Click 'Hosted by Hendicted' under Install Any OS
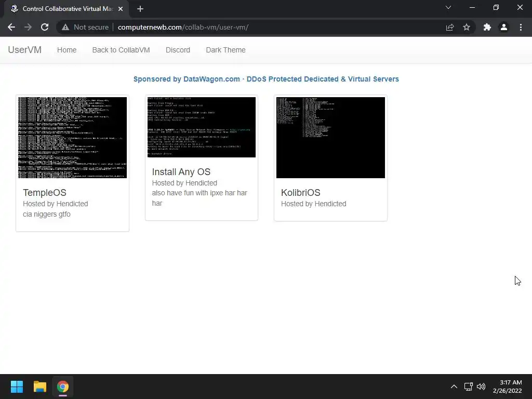Image resolution: width=532 pixels, height=399 pixels. [184, 183]
